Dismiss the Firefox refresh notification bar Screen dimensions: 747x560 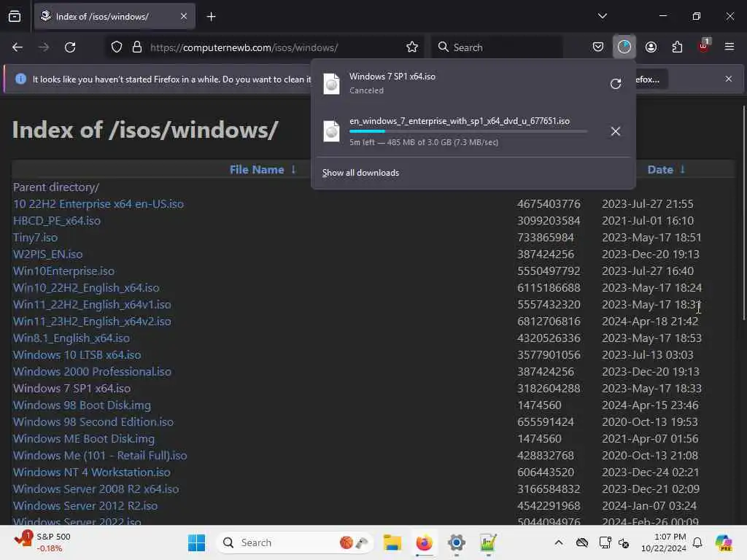[729, 79]
